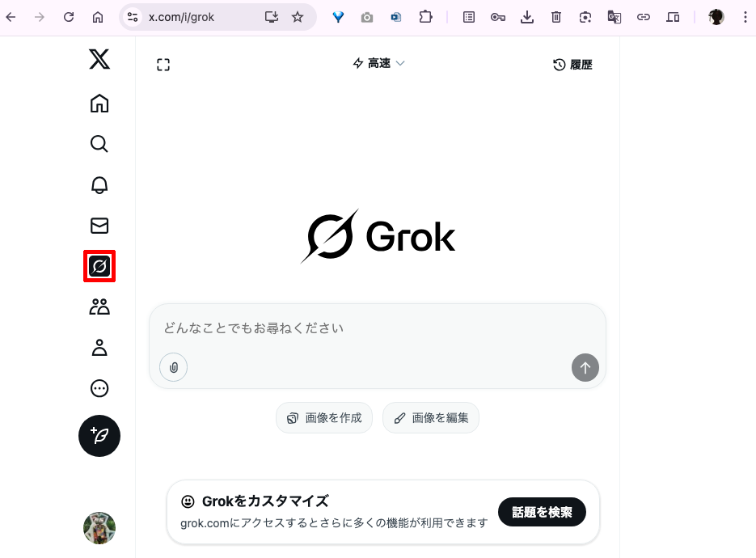Screen dimensions: 756x558
Task: Open 履歴 history
Action: click(x=572, y=65)
